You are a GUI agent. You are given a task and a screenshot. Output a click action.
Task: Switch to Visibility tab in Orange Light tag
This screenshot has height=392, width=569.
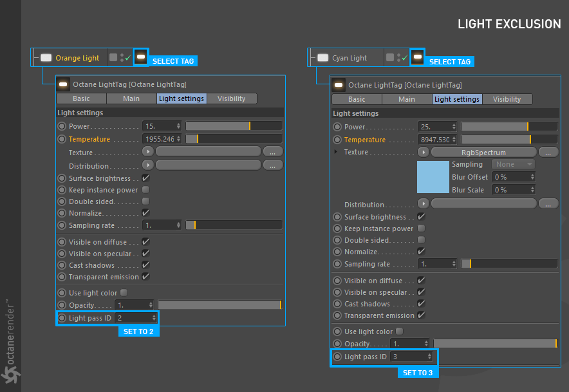231,98
